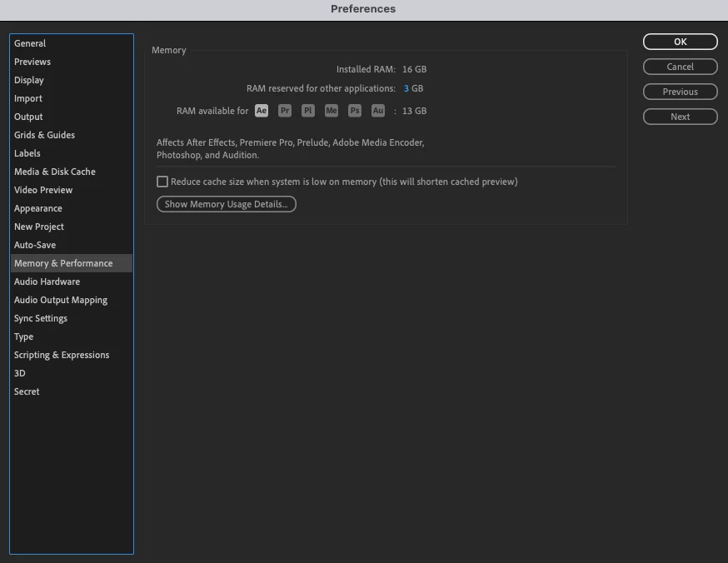Open New Project preferences
Viewport: 728px width, 563px height.
[72, 227]
